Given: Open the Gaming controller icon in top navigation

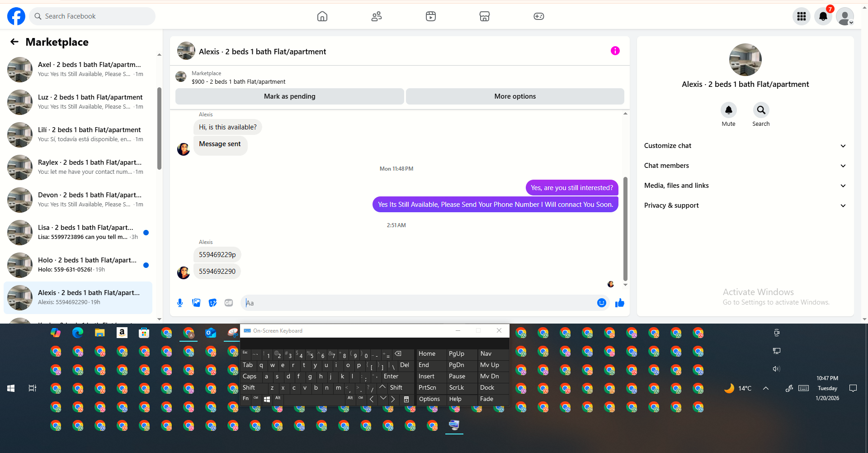Looking at the screenshot, I should pos(539,16).
